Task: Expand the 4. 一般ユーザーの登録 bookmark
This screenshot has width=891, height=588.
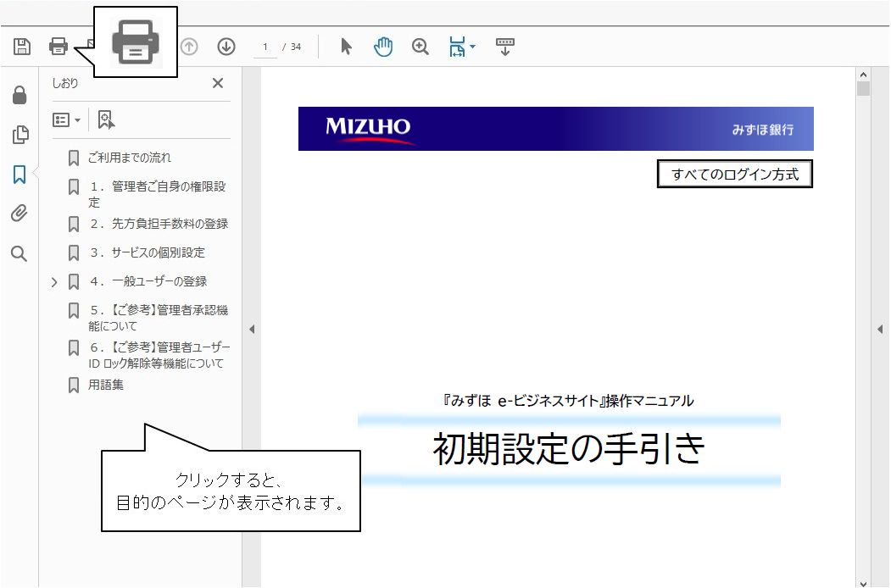Action: [54, 282]
